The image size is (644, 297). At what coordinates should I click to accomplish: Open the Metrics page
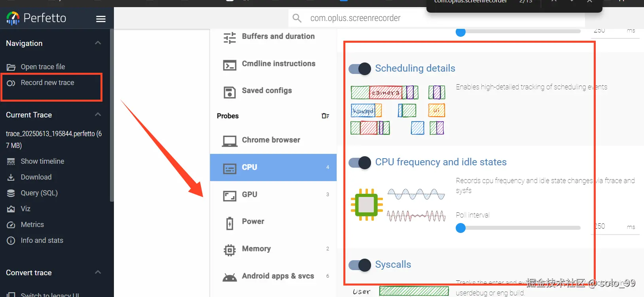(32, 225)
